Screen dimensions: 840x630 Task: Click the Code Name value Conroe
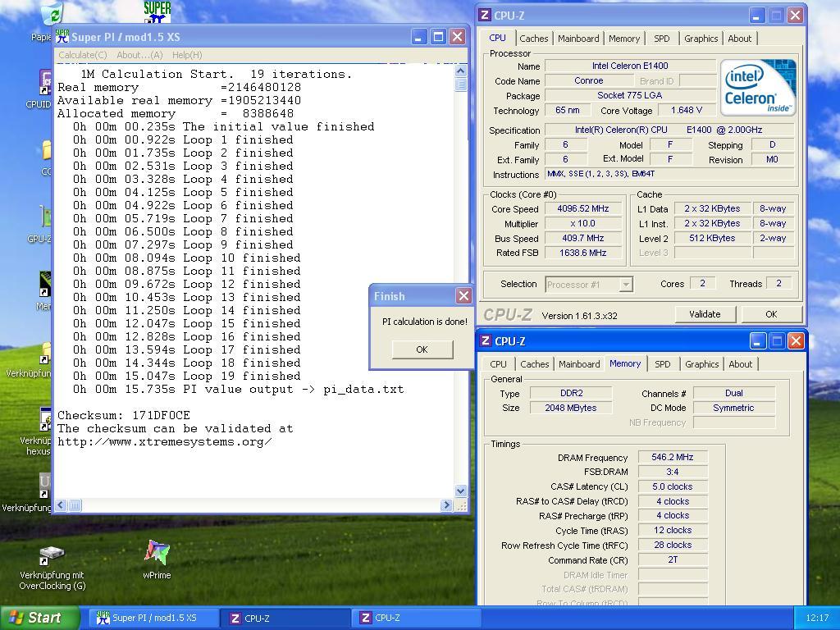click(588, 81)
